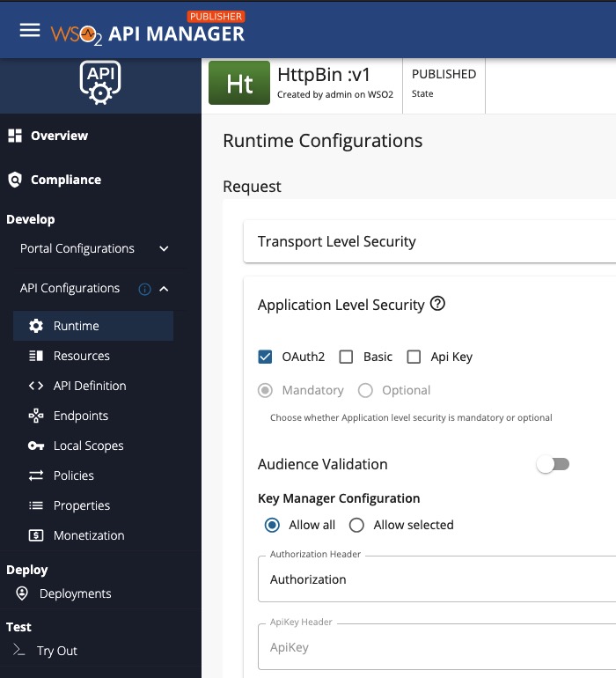The image size is (616, 678).
Task: Uncheck the OAuth2 checkbox
Action: [265, 357]
